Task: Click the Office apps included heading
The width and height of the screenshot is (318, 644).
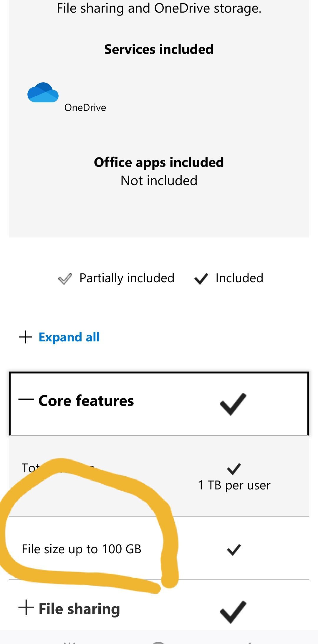Action: pos(159,162)
